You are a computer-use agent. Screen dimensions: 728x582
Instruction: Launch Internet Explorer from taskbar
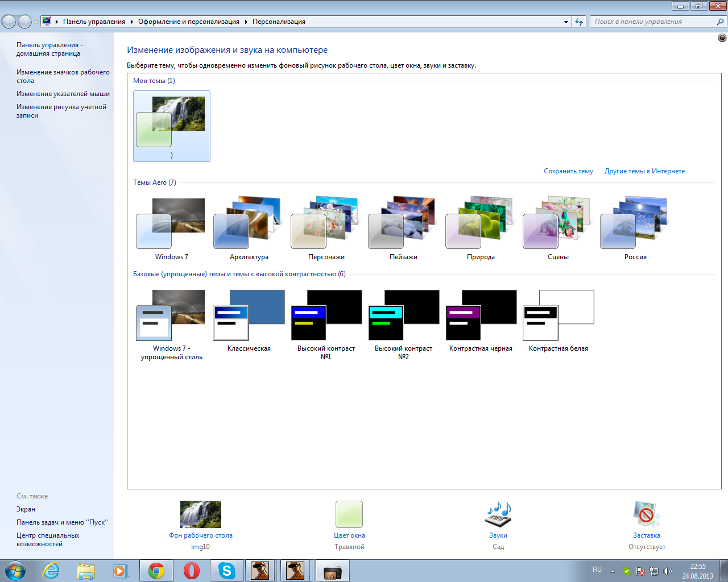tap(51, 571)
